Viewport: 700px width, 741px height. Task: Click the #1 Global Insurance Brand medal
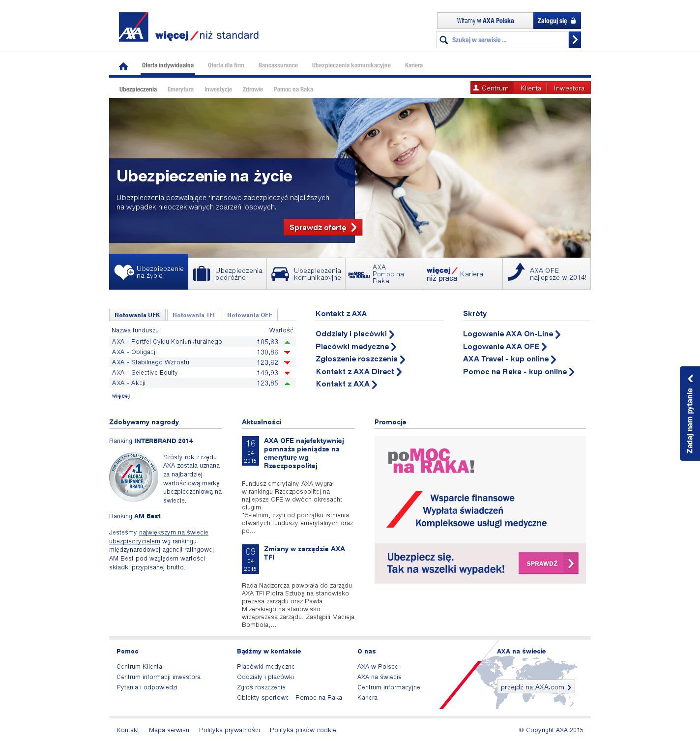pos(133,477)
